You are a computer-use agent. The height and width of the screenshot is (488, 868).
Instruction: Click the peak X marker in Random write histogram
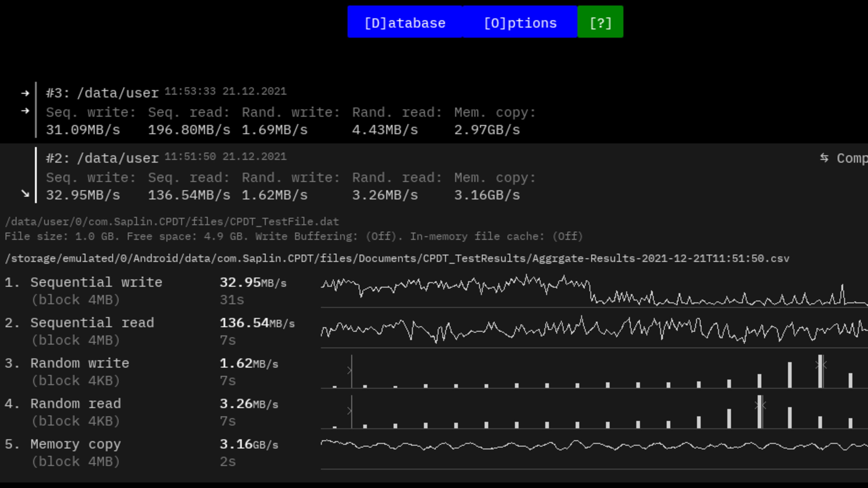click(x=821, y=365)
